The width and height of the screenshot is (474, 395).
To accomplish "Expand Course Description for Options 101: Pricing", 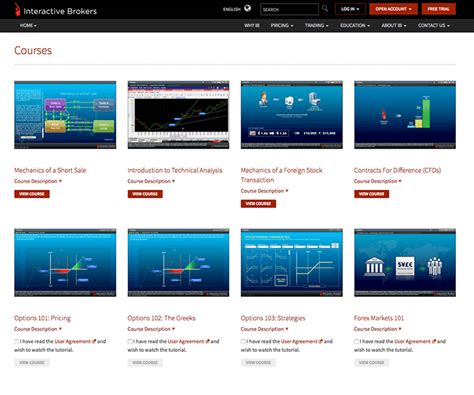I will pyautogui.click(x=38, y=329).
